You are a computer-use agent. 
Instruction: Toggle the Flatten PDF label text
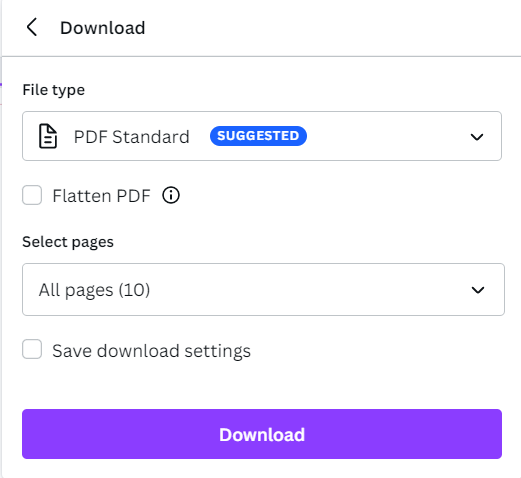click(x=101, y=196)
